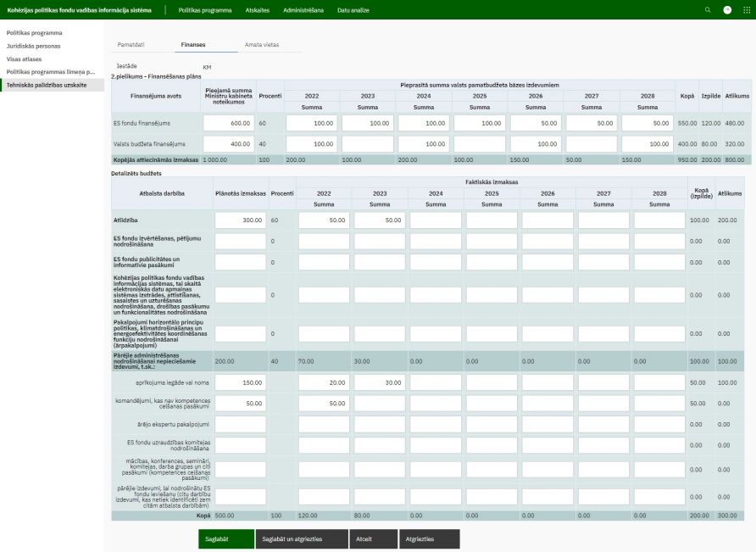
Task: Open the Datu analīze menu
Action: point(354,9)
